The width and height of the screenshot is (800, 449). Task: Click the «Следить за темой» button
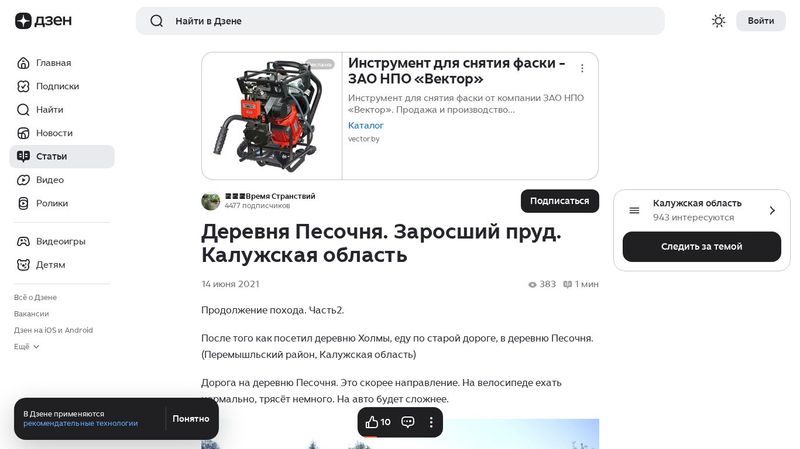[701, 246]
